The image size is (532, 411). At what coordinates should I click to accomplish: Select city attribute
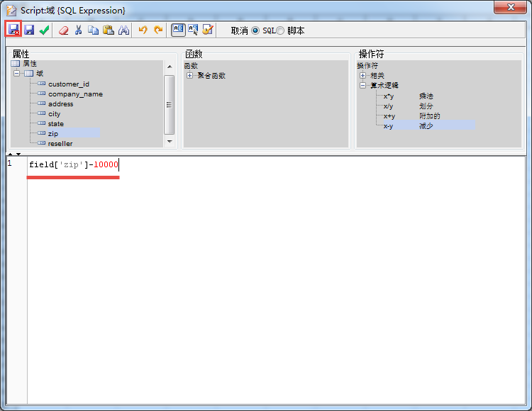55,114
